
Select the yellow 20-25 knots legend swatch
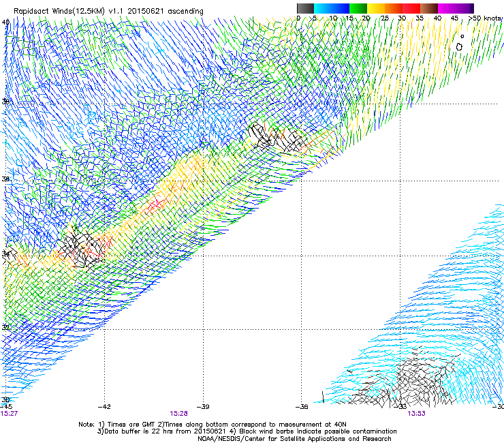pyautogui.click(x=376, y=8)
